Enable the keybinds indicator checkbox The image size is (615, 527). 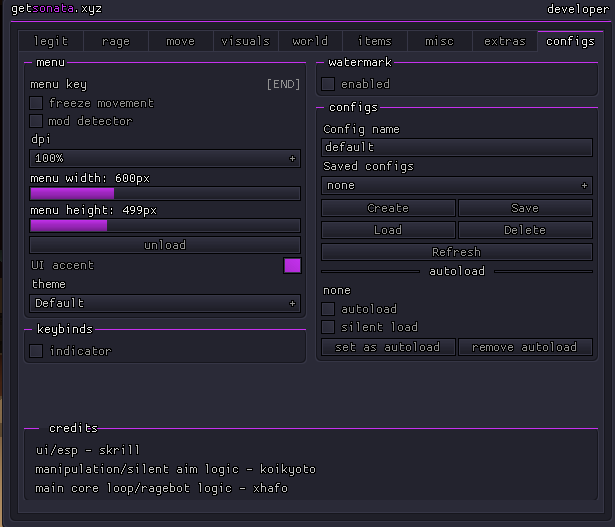pos(36,351)
